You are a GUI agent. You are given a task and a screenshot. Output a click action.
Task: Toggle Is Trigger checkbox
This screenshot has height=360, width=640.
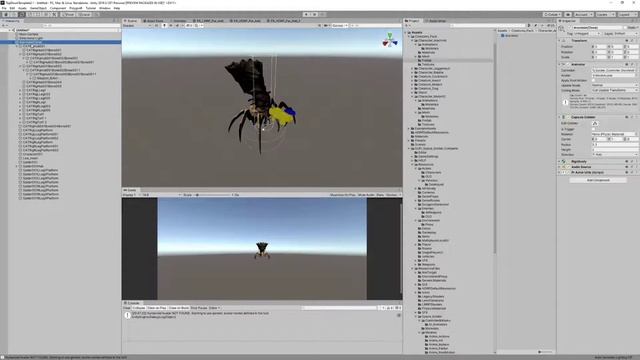(593, 129)
